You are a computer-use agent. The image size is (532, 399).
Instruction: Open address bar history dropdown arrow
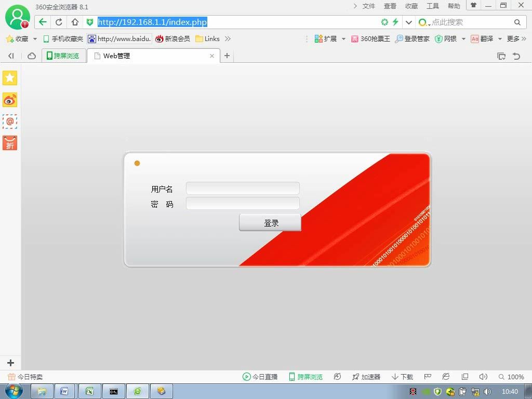409,22
